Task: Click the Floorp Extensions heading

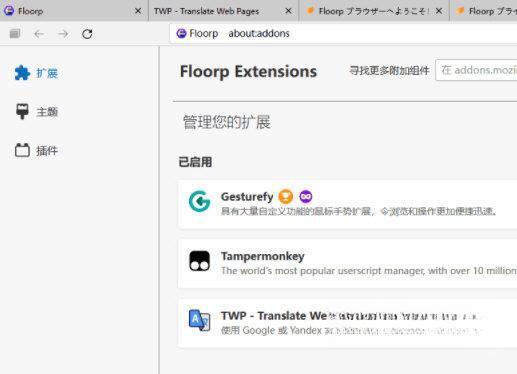Action: [x=248, y=72]
